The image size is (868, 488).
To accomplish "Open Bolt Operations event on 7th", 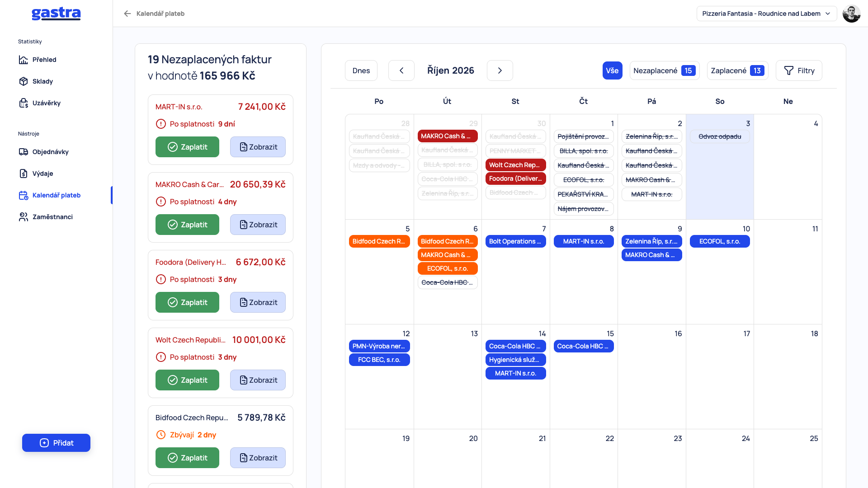I will pos(516,241).
